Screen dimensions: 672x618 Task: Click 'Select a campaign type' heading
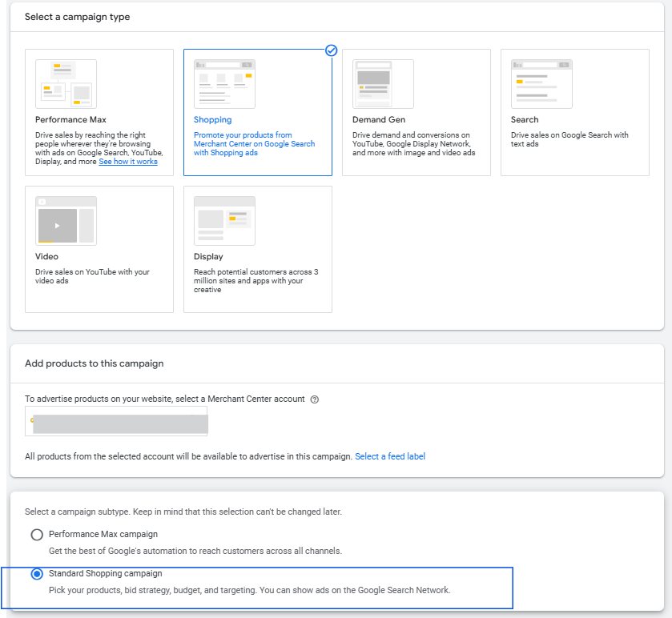point(77,17)
